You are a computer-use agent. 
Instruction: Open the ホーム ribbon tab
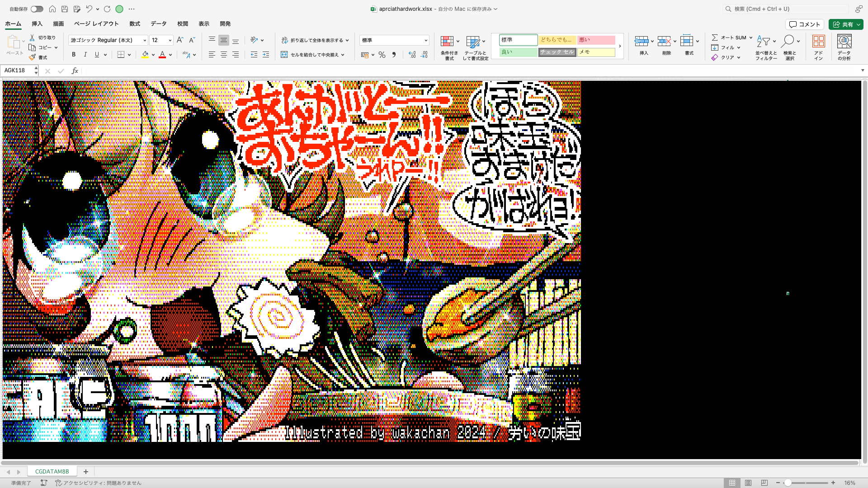coord(13,24)
